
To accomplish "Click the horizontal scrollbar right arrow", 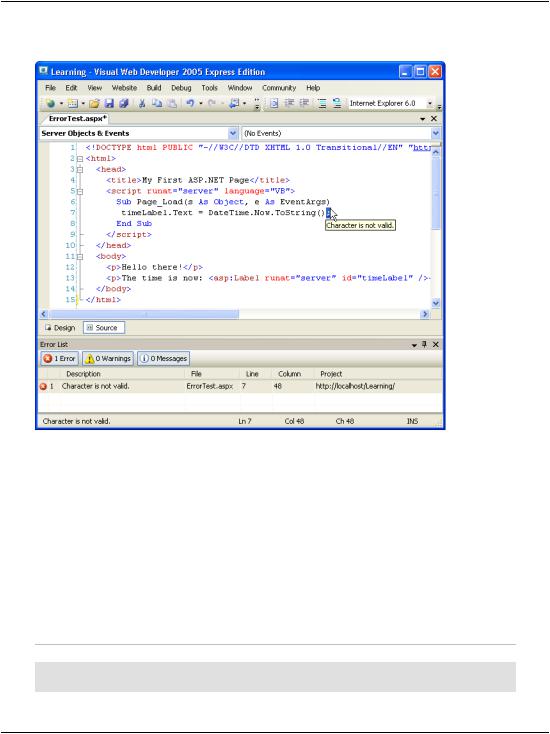I will [x=425, y=314].
